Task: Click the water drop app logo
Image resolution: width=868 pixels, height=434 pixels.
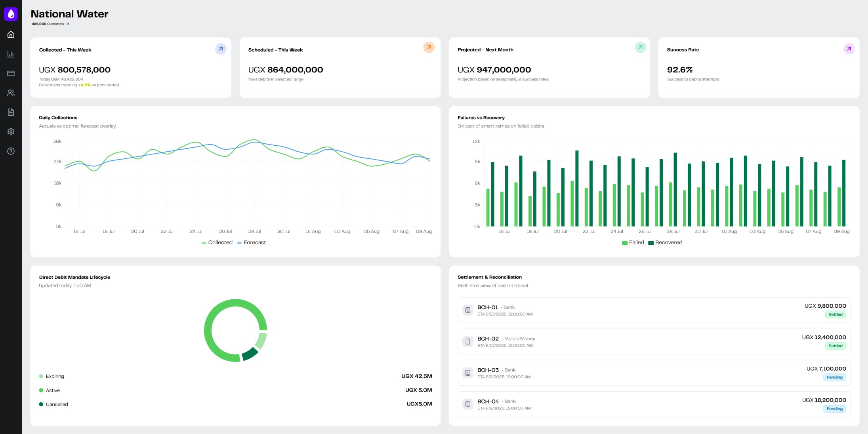Action: [x=11, y=14]
